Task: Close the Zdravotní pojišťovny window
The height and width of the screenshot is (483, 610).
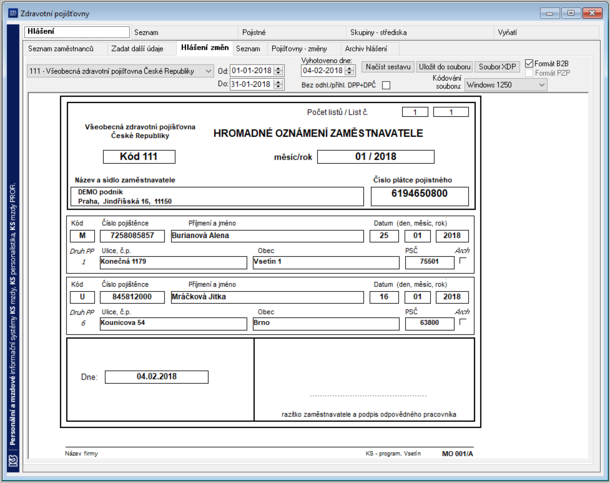Action: pyautogui.click(x=592, y=14)
